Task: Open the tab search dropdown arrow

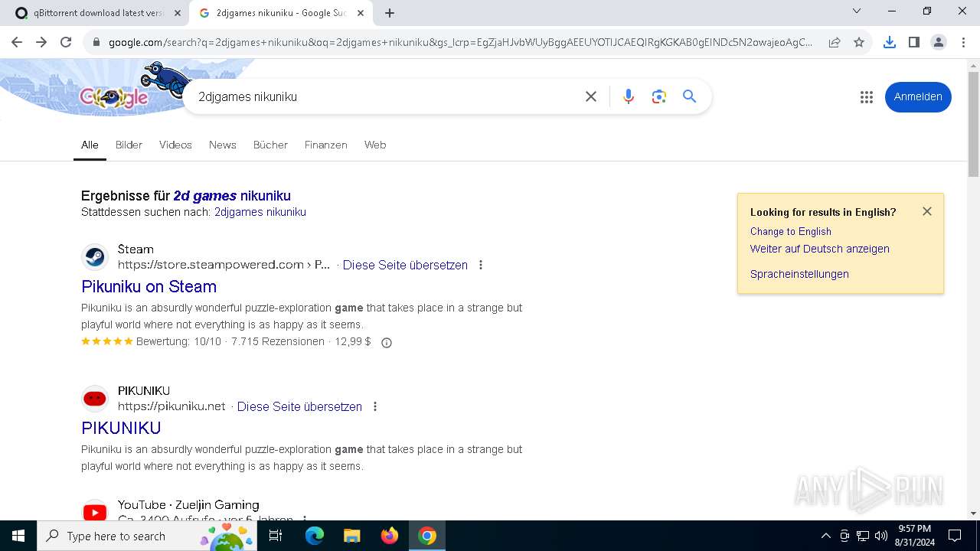Action: [x=857, y=11]
